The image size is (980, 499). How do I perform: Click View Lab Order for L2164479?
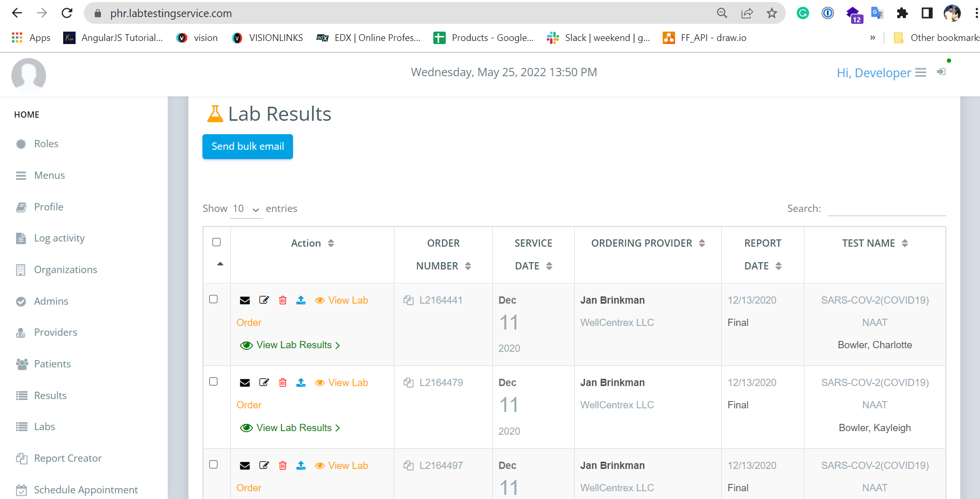pos(341,383)
